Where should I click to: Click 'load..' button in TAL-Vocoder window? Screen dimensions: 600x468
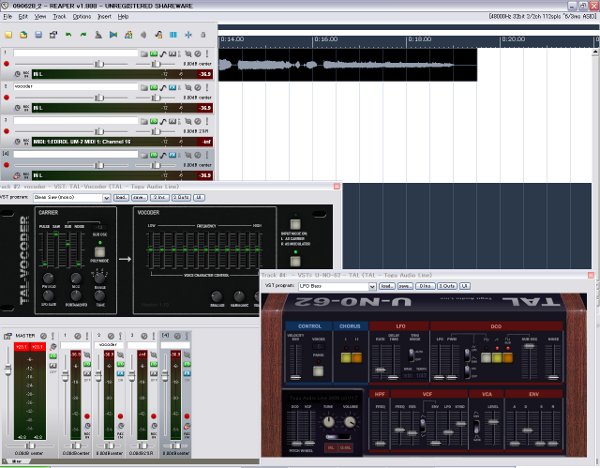(x=121, y=197)
